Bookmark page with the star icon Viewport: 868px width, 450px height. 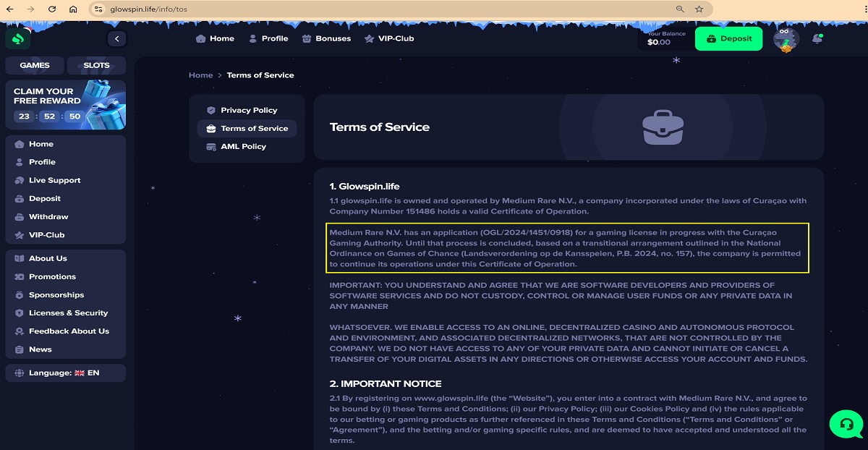pos(699,9)
